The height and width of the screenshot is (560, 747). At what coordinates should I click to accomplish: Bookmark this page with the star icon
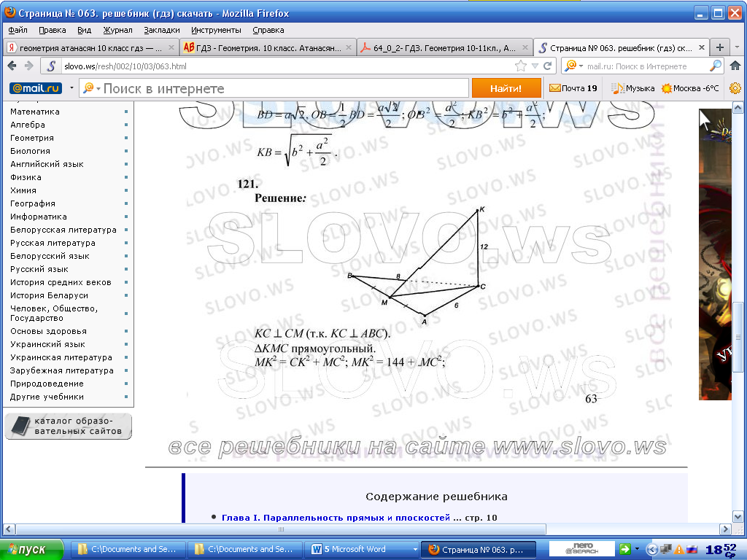pos(521,66)
